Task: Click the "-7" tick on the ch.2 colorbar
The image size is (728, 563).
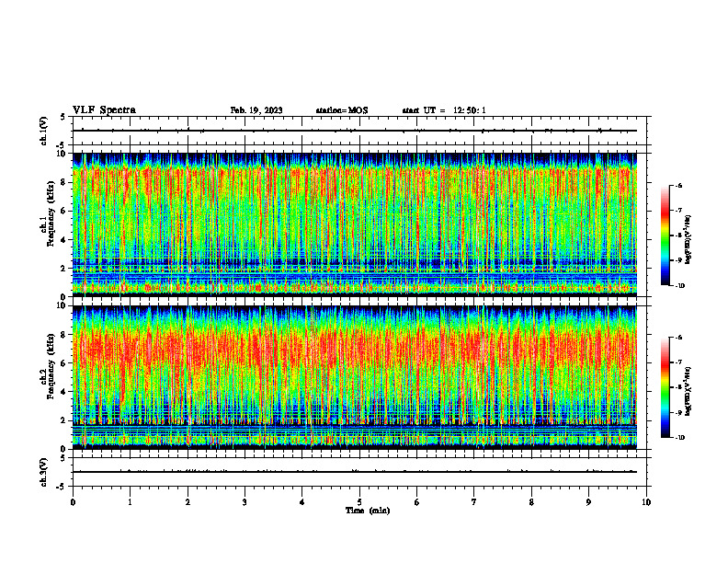Action: point(678,362)
